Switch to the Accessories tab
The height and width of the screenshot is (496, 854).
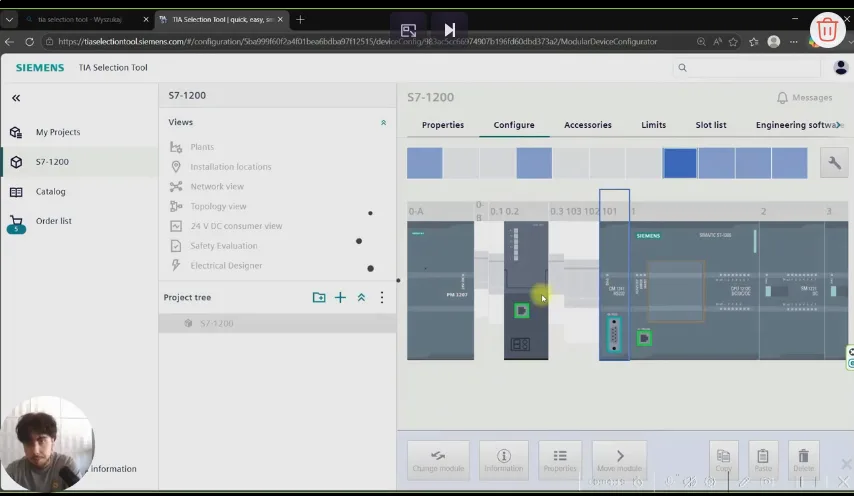(x=588, y=125)
